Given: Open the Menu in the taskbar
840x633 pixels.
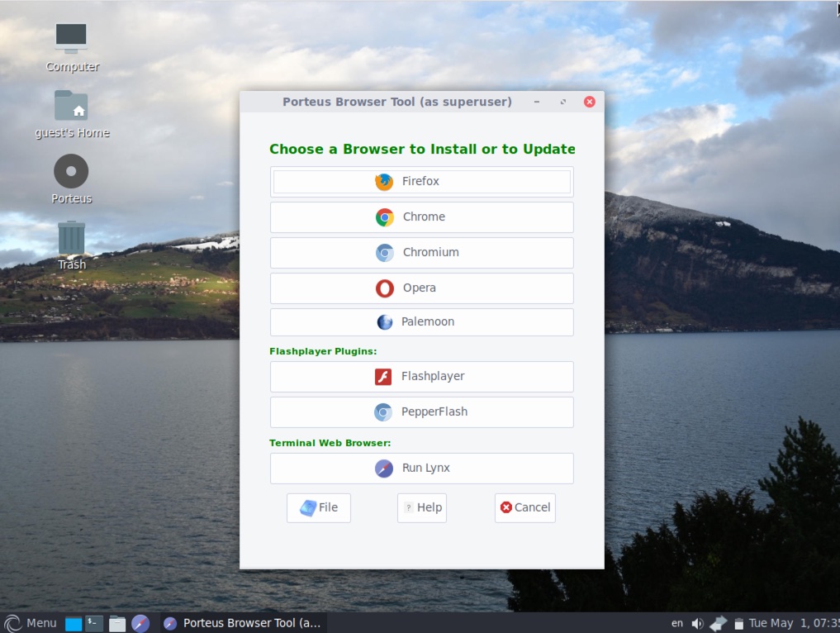Looking at the screenshot, I should click(x=31, y=622).
